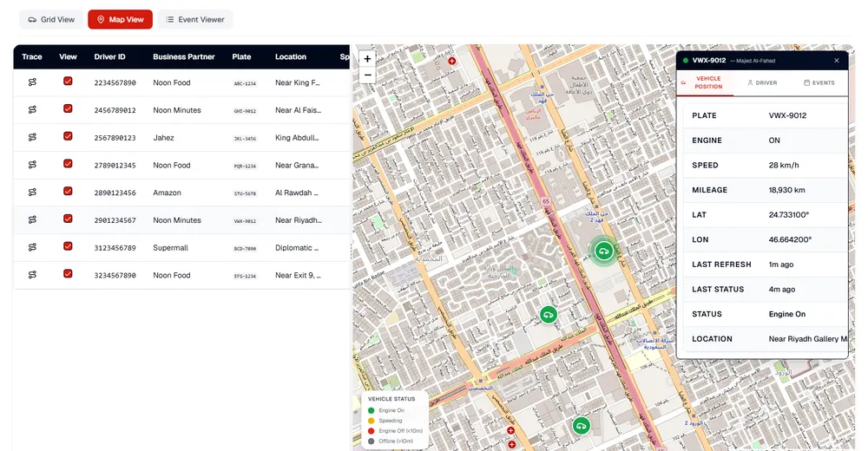Screen dimensions: 868x451
Task: Click plate badge GHI-9012
Action: click(245, 111)
